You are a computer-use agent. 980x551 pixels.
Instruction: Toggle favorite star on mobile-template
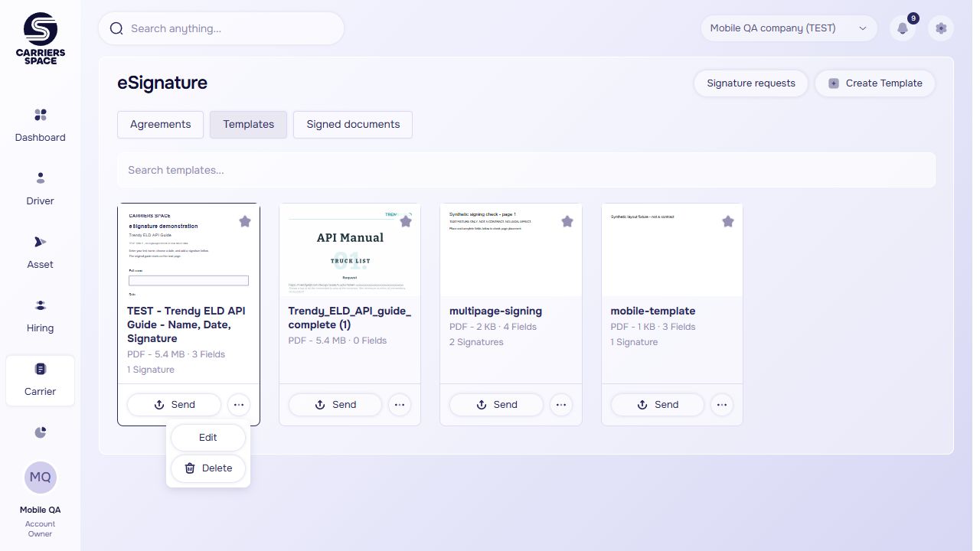pos(728,221)
